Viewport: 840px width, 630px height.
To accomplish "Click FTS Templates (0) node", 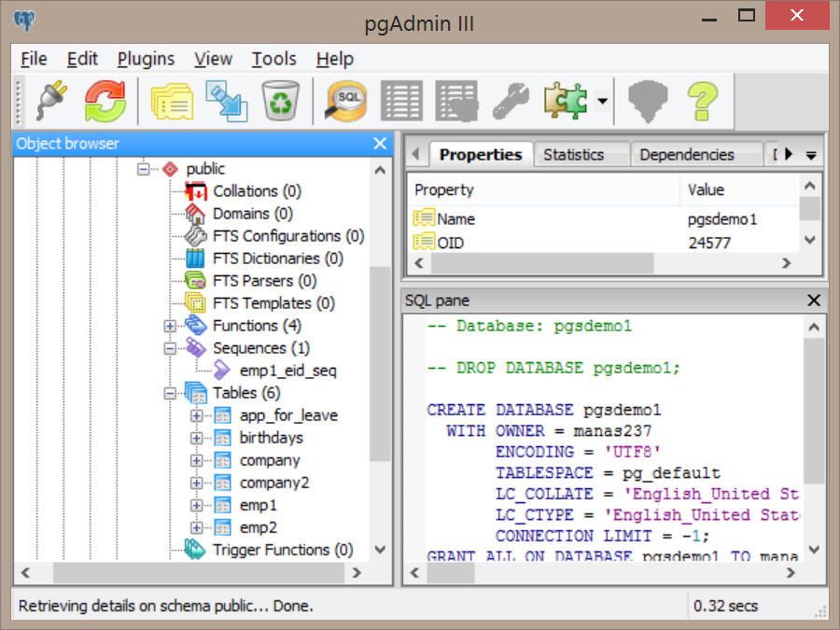I will (273, 303).
